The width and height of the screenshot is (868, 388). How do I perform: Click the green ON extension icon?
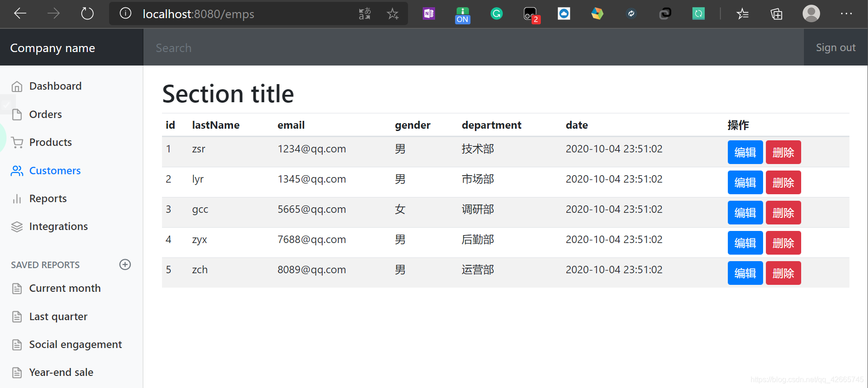pyautogui.click(x=463, y=15)
